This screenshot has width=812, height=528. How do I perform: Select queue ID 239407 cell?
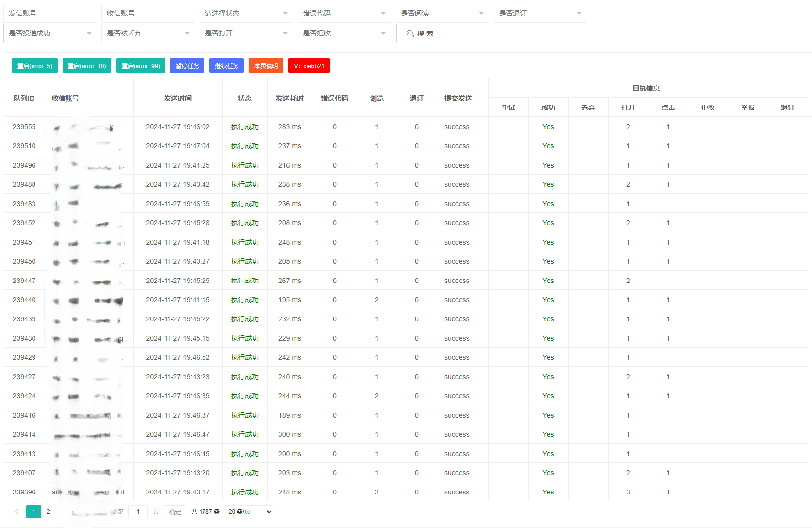point(24,473)
